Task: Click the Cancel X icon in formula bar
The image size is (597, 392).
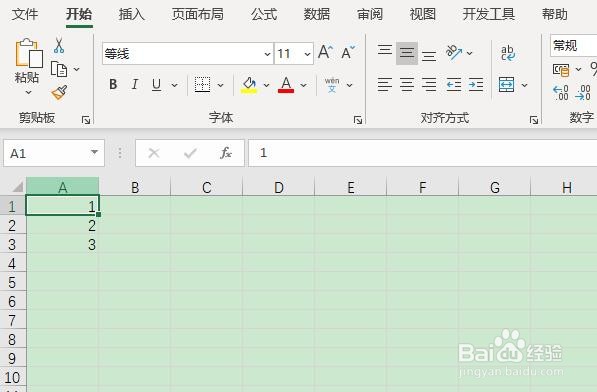Action: [154, 153]
